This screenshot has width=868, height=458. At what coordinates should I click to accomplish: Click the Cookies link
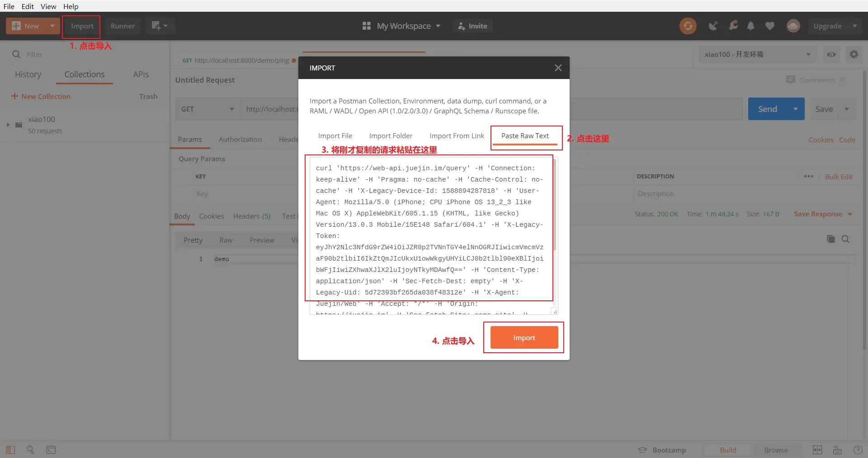click(x=821, y=140)
